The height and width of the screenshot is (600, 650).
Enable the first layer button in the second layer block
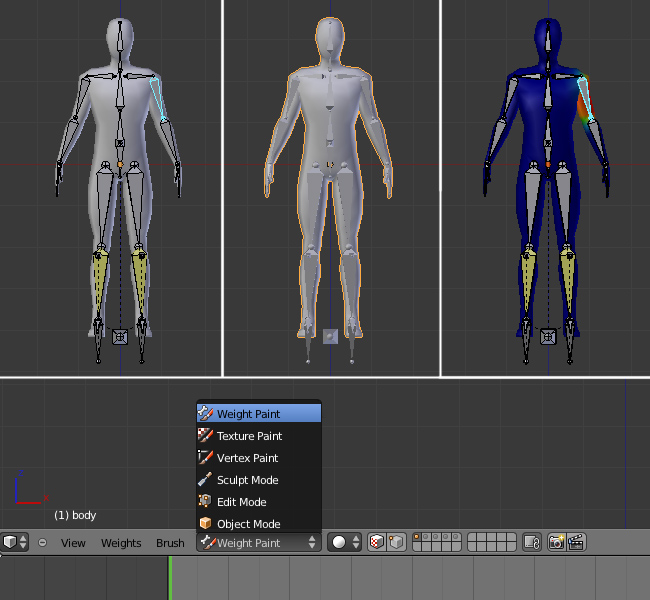[x=472, y=537]
